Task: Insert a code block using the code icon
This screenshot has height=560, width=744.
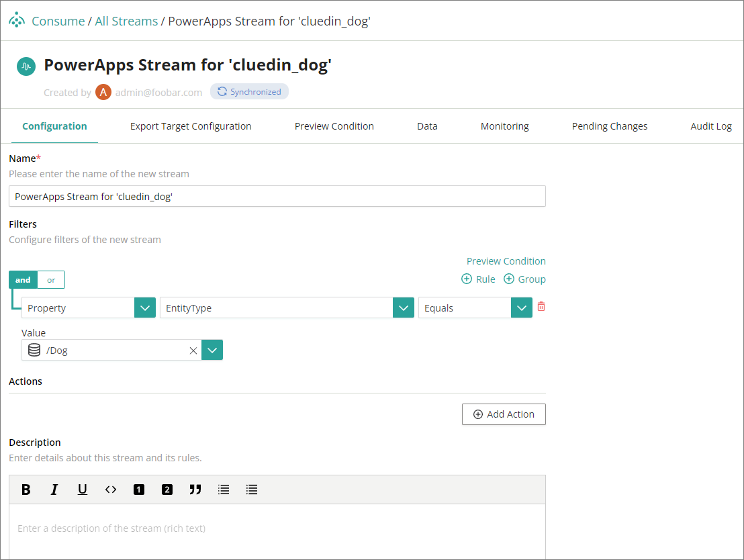Action: (x=110, y=489)
